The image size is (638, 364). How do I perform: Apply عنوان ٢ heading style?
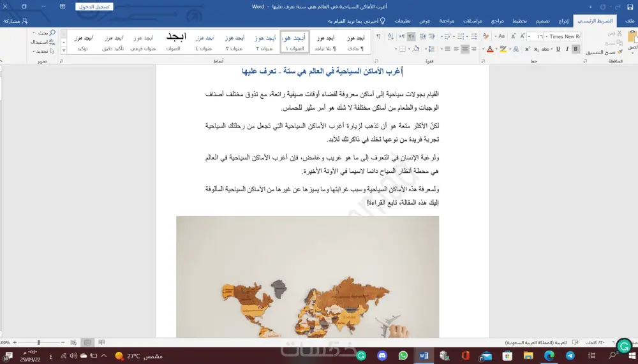pos(265,42)
